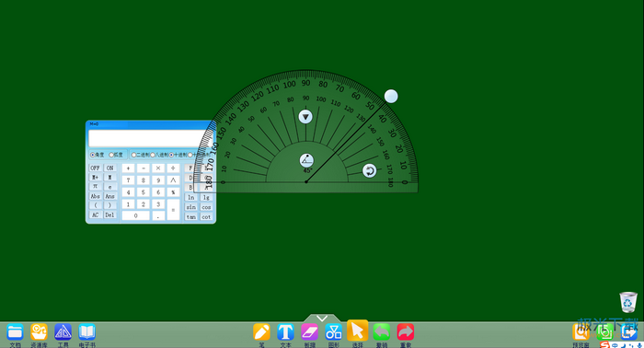This screenshot has width=644, height=348.
Task: Click the calculator display field
Action: 148,138
